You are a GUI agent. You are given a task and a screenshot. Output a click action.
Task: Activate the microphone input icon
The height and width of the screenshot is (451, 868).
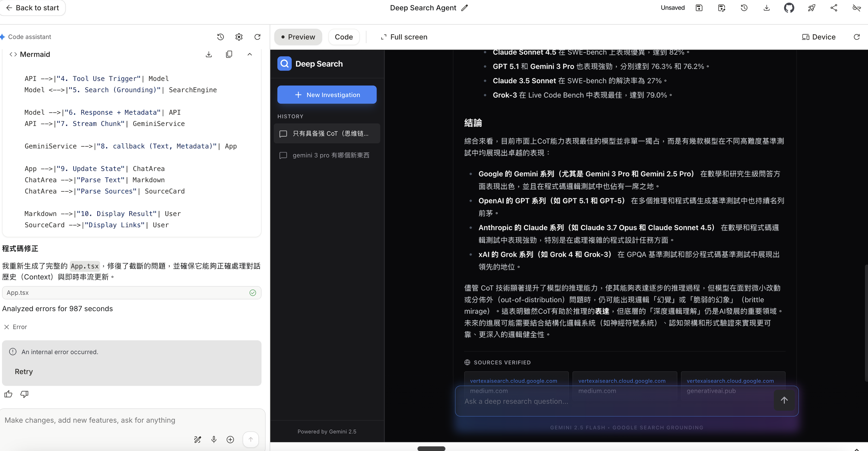tap(214, 439)
